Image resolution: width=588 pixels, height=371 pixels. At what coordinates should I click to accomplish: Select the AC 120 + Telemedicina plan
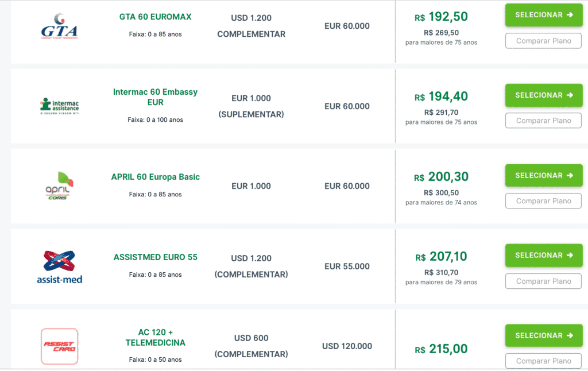pos(543,335)
